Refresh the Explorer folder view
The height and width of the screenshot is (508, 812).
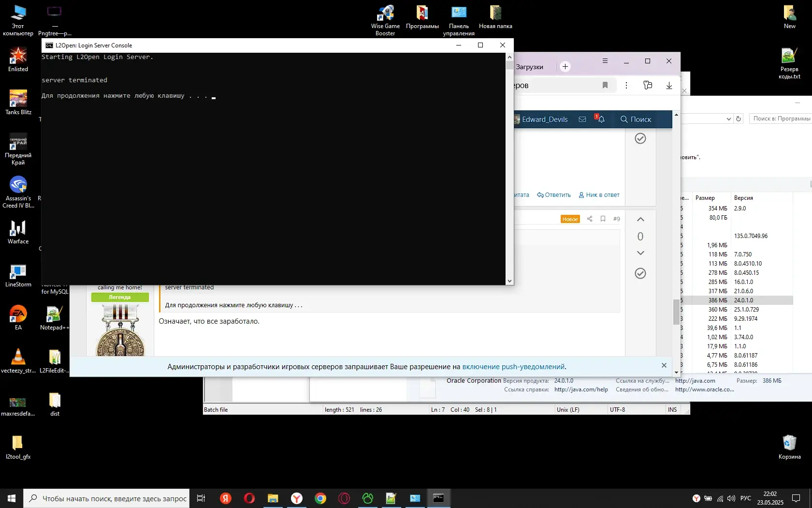click(738, 119)
